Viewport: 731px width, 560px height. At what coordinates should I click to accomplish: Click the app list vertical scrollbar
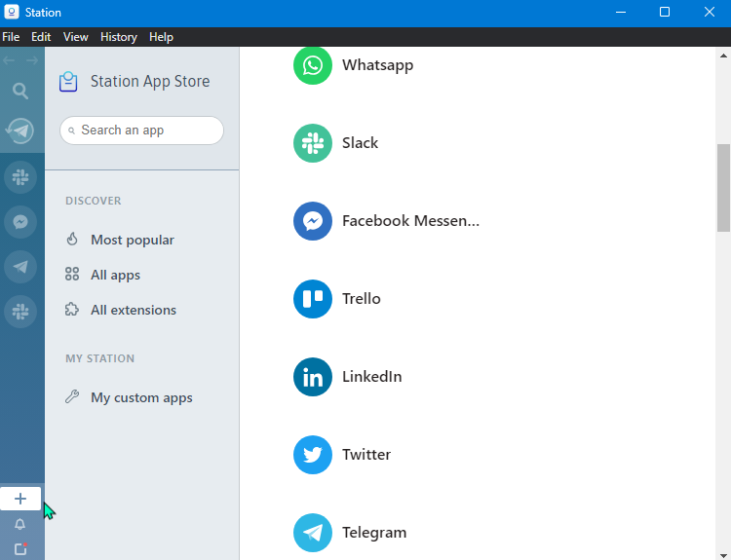(x=723, y=189)
